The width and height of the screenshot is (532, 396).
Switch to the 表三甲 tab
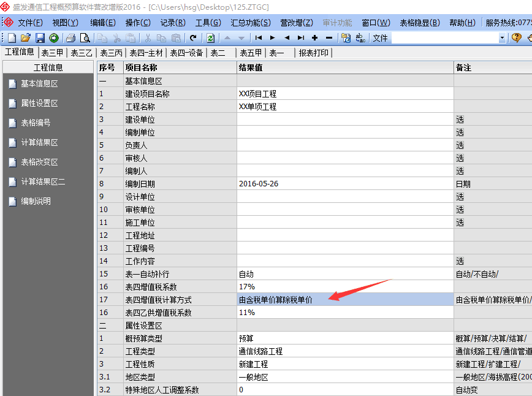(x=52, y=53)
